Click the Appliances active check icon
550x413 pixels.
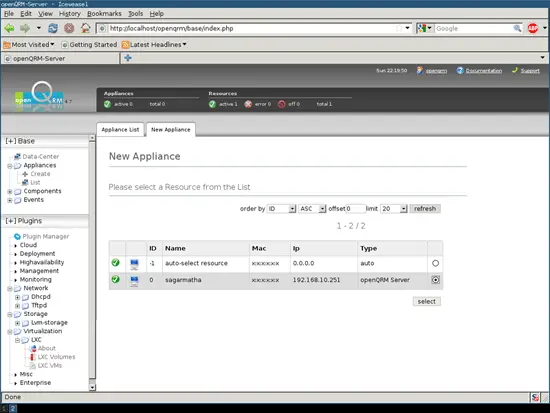[107, 104]
